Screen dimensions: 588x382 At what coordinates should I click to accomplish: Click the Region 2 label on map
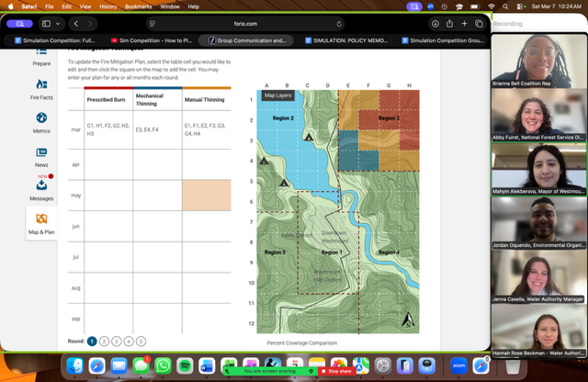click(x=283, y=118)
